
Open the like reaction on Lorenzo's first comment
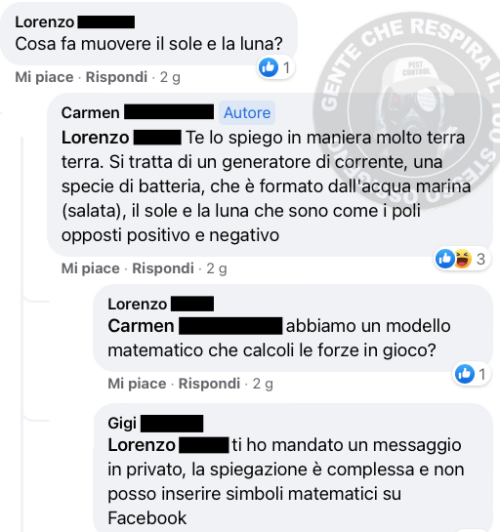(268, 67)
